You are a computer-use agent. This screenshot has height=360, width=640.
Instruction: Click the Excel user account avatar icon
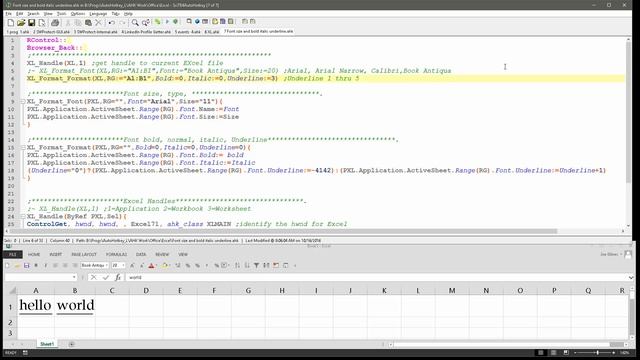(628, 254)
